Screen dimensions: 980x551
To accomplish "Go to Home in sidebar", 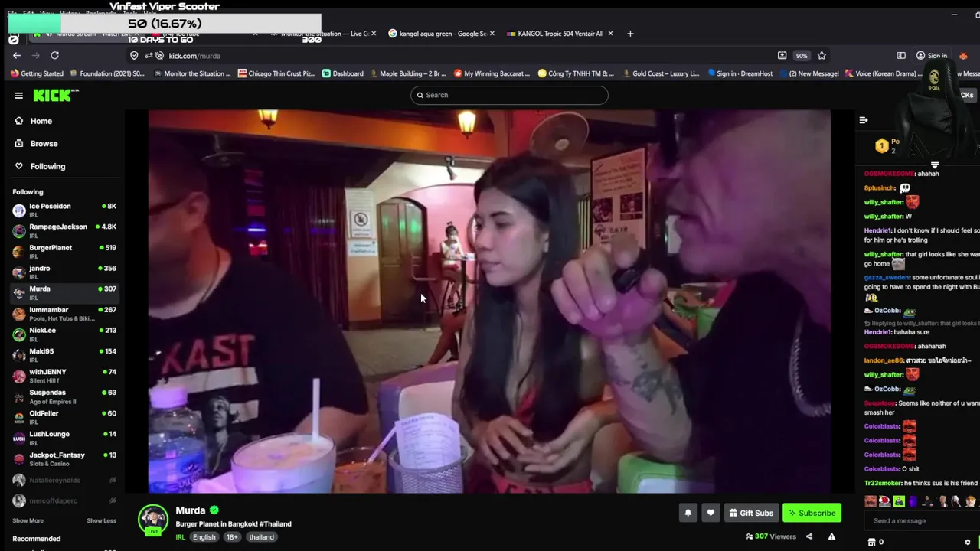I will [x=41, y=121].
